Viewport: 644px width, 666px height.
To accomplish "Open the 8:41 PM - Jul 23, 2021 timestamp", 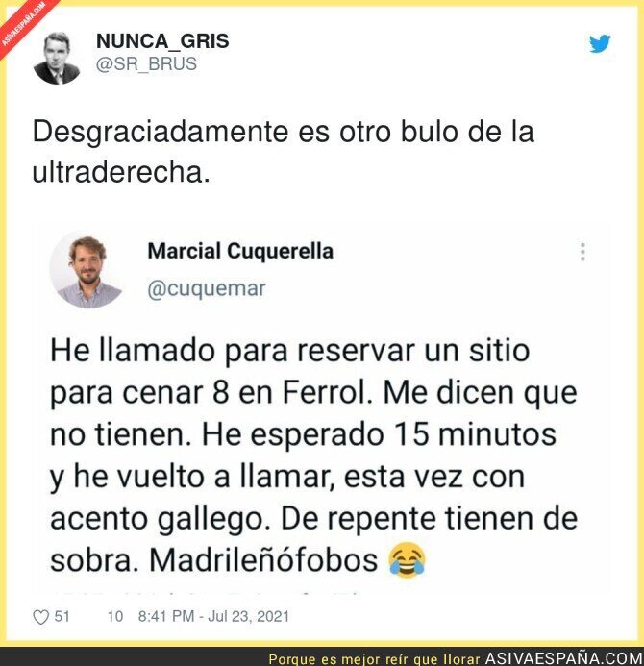I will (213, 616).
